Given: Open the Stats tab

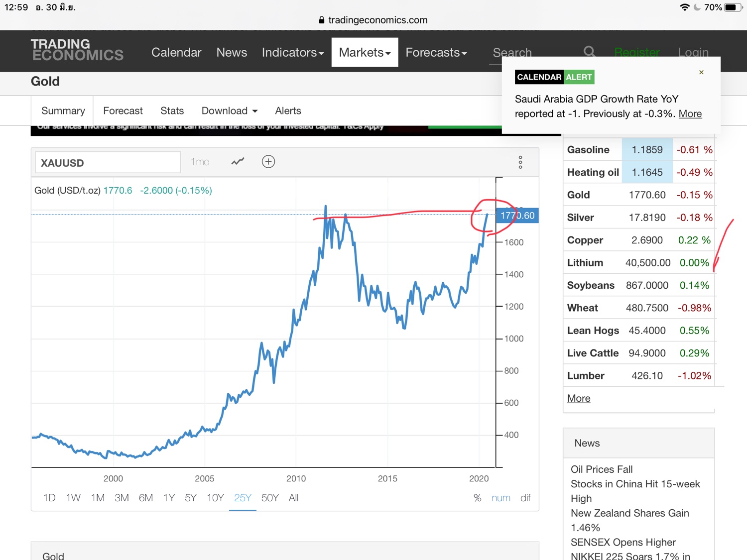Looking at the screenshot, I should pyautogui.click(x=172, y=111).
